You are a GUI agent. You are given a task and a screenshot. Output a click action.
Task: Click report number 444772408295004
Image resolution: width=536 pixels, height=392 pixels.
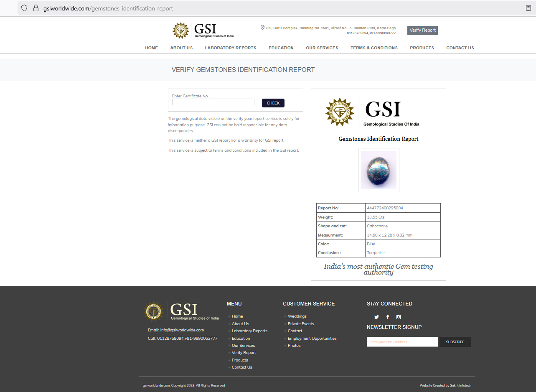(x=385, y=208)
